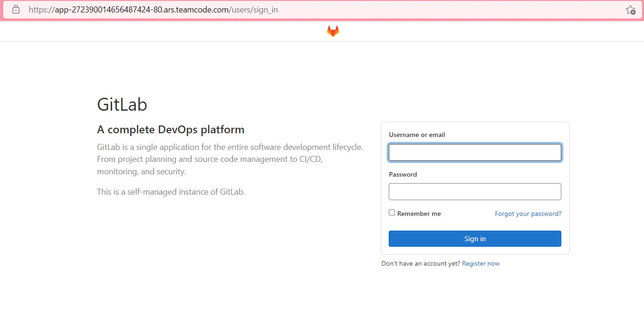Screen dimensions: 644x315
Task: Focus the Username or email field
Action: pos(475,153)
